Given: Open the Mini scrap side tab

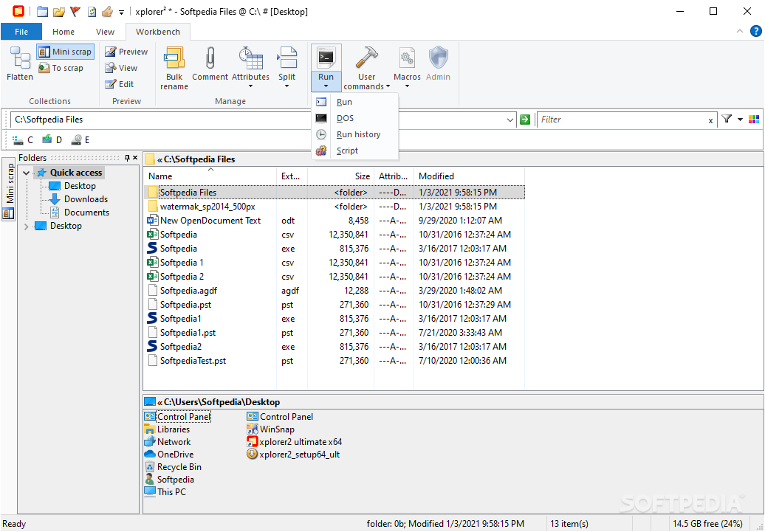Looking at the screenshot, I should tap(10, 189).
